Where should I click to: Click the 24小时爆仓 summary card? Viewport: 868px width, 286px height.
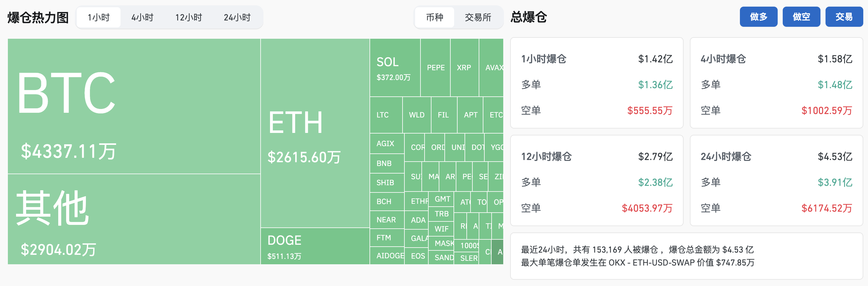coord(776,180)
